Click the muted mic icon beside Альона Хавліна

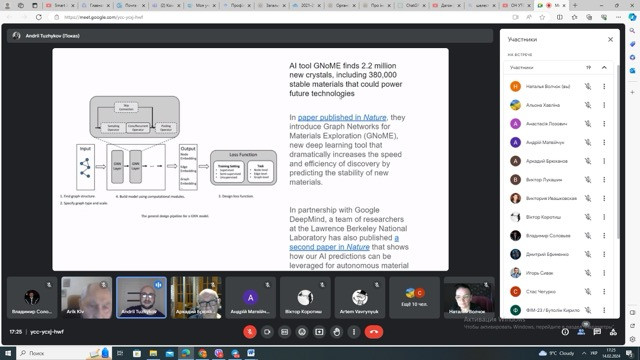(588, 105)
